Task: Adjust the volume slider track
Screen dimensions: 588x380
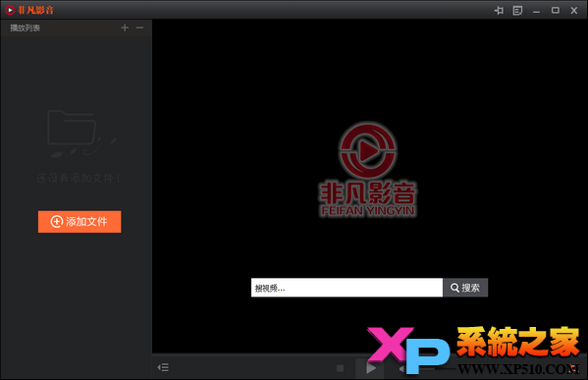Action: coord(437,369)
